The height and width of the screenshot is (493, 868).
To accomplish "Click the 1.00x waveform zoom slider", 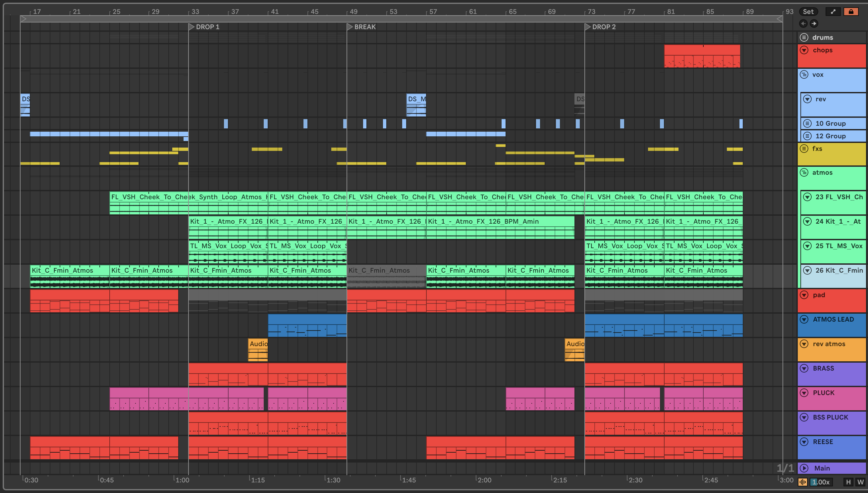I will pyautogui.click(x=821, y=482).
